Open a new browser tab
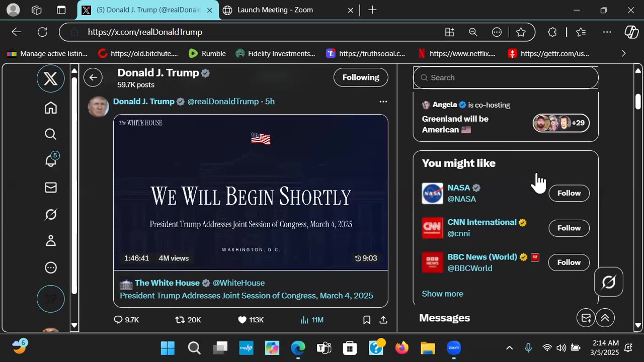 372,10
